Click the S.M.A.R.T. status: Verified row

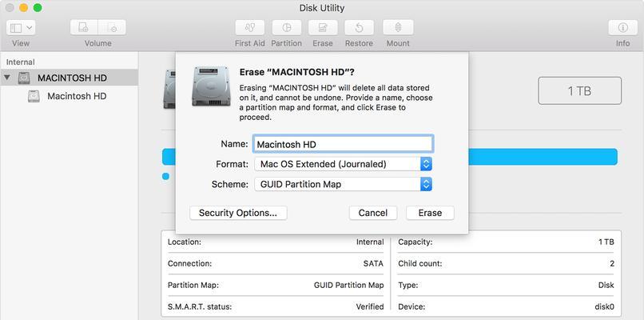pyautogui.click(x=276, y=306)
